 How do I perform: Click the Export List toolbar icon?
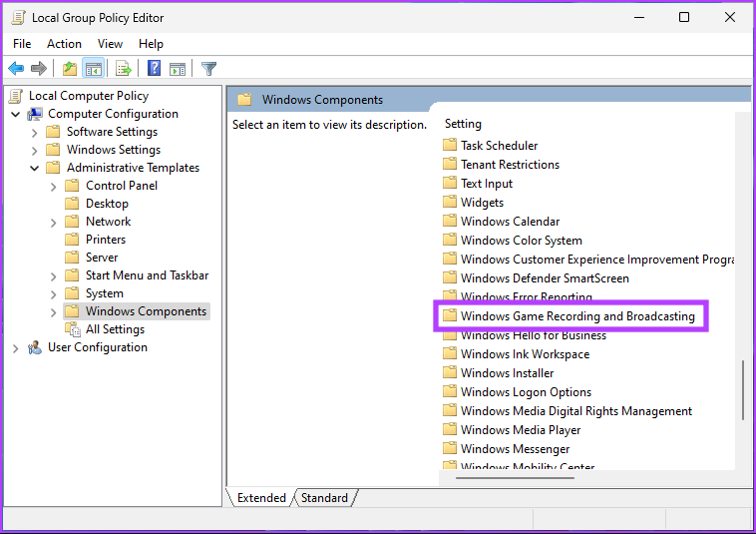pyautogui.click(x=124, y=69)
